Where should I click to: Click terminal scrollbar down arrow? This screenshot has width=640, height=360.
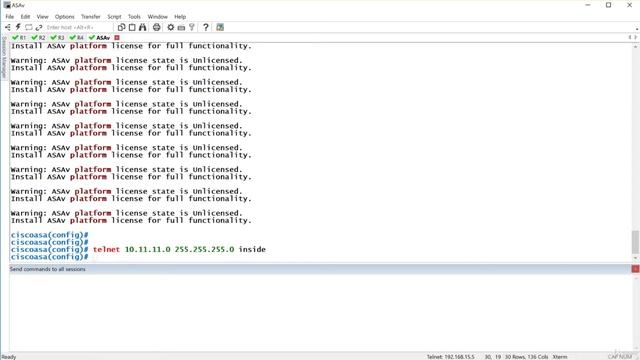pyautogui.click(x=635, y=258)
